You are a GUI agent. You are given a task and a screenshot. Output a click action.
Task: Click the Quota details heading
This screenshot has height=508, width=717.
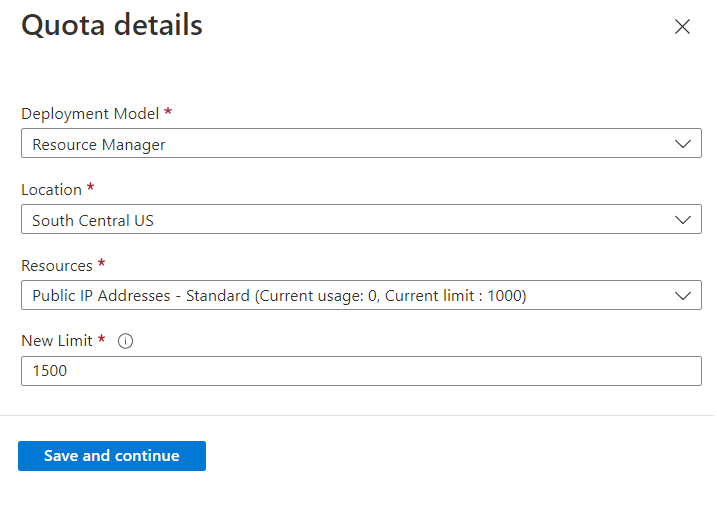click(x=112, y=26)
